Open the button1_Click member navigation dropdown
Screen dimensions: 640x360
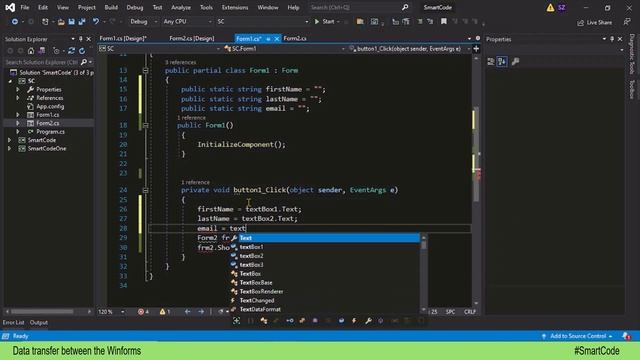409,49
